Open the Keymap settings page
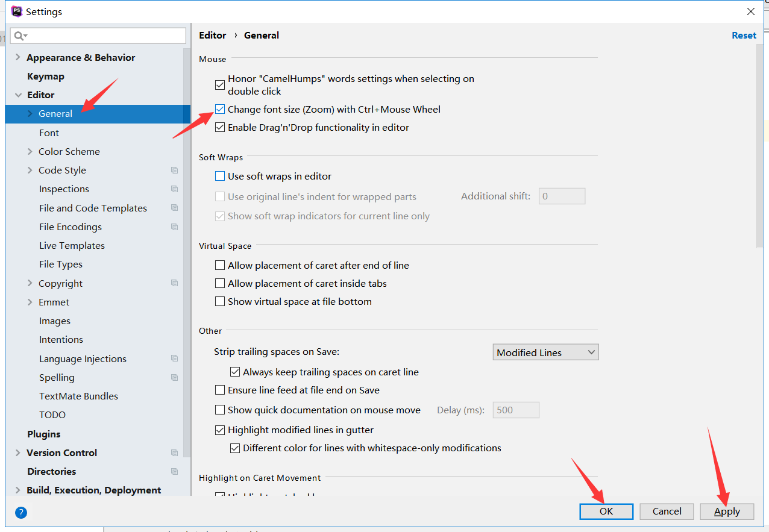 pos(46,77)
